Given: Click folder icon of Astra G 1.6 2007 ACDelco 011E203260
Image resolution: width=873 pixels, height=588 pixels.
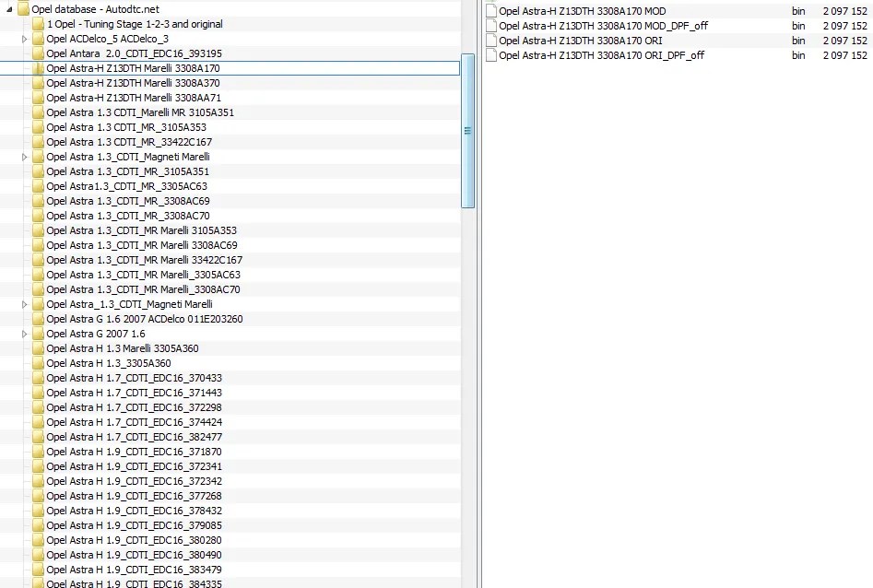Looking at the screenshot, I should pos(38,319).
